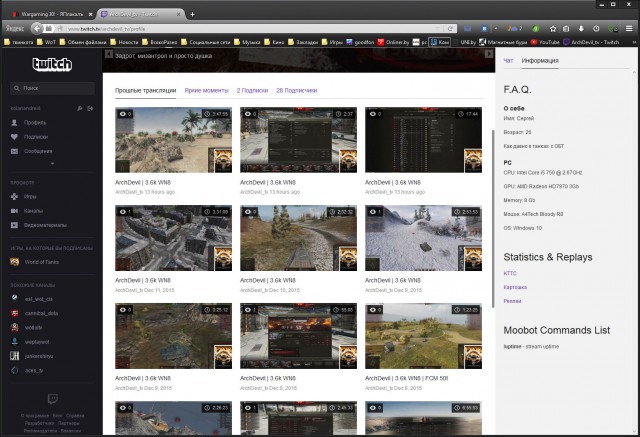The height and width of the screenshot is (437, 640).
Task: Switch to the Чат tab
Action: (508, 60)
